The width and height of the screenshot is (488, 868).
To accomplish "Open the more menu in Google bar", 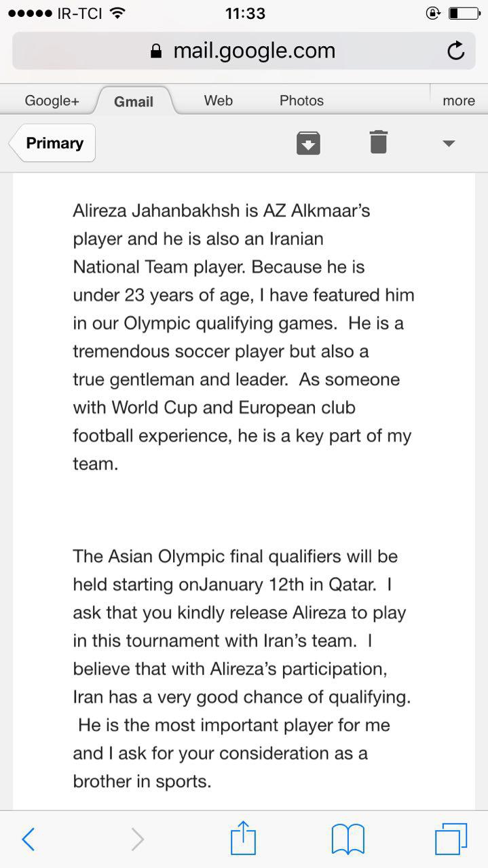I will [x=459, y=101].
